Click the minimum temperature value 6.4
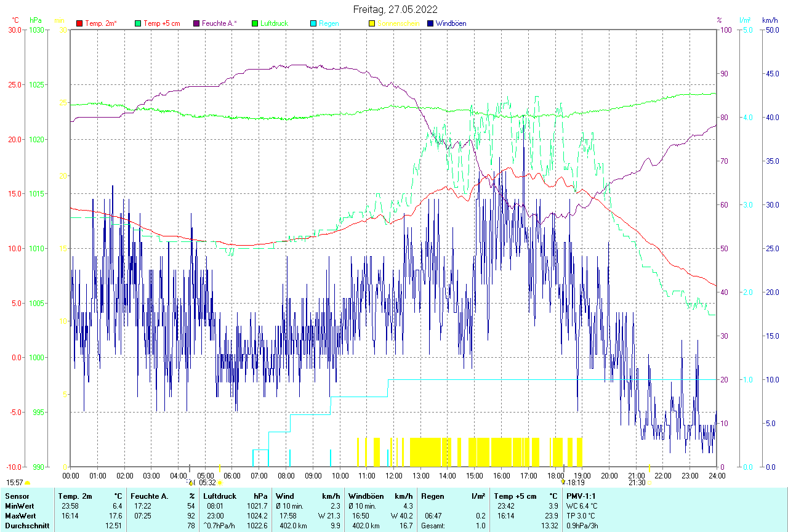The width and height of the screenshot is (788, 532). coord(117,506)
